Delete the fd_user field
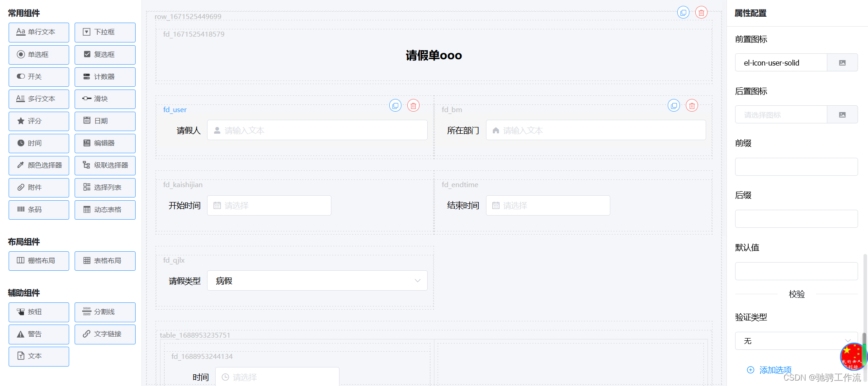This screenshot has height=386, width=868. tap(413, 106)
